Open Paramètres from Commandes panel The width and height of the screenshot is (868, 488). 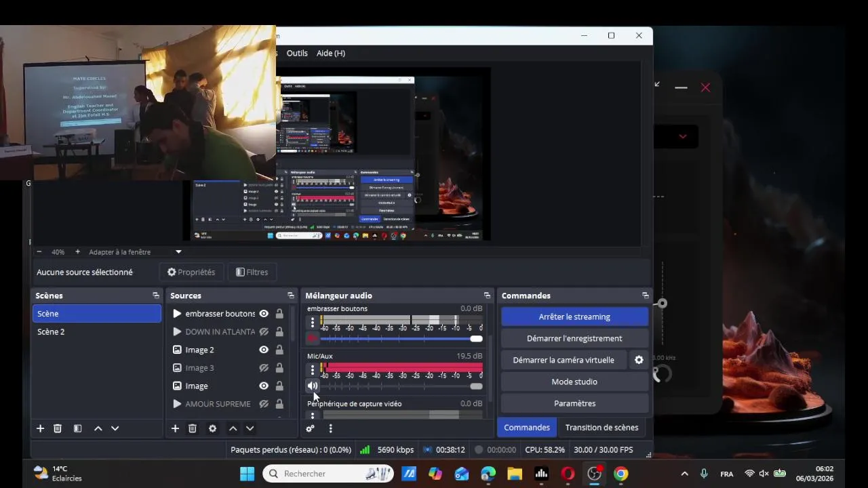coord(574,403)
